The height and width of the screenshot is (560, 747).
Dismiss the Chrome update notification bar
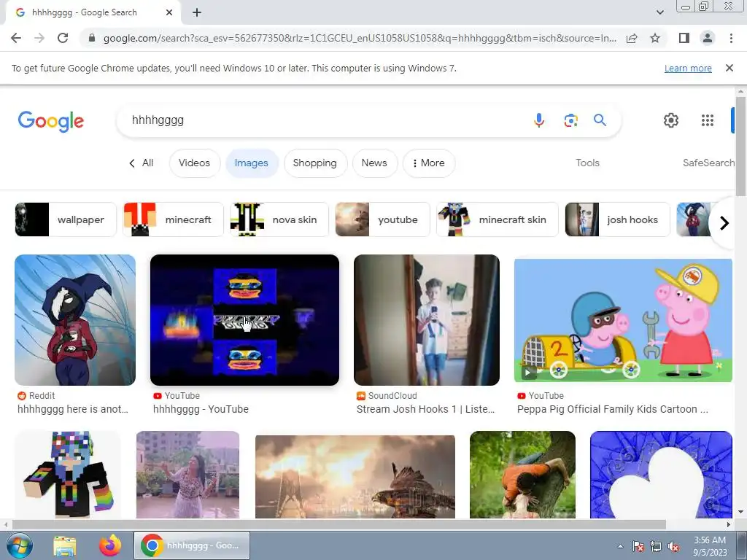729,68
